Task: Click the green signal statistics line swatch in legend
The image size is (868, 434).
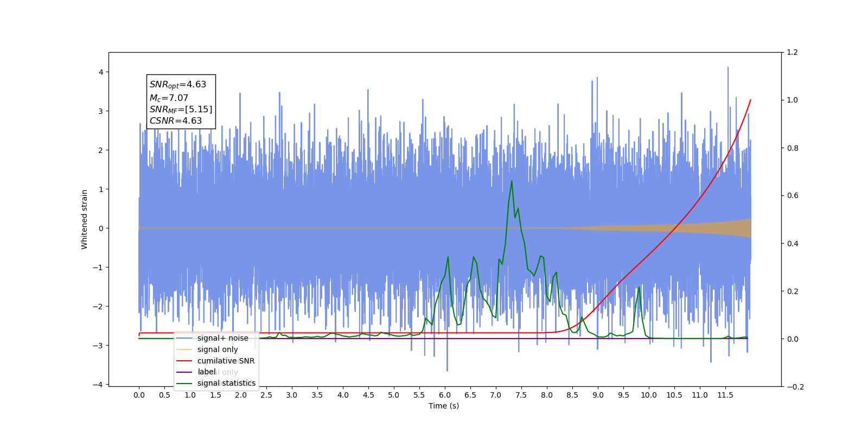Action: tap(184, 383)
